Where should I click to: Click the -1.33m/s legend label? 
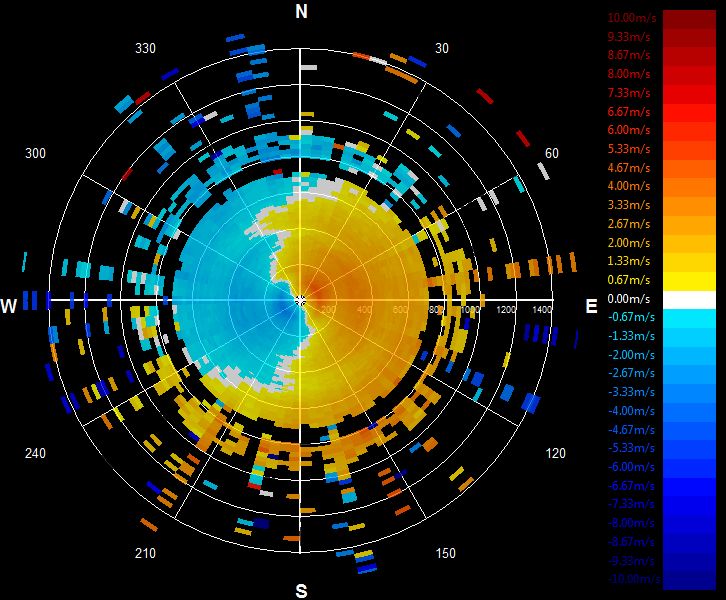click(x=632, y=336)
